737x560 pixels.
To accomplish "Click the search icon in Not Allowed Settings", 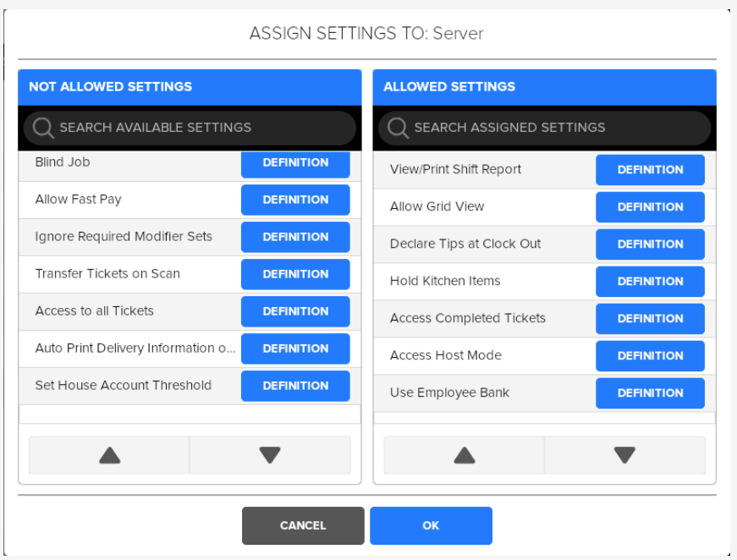I will (x=40, y=127).
